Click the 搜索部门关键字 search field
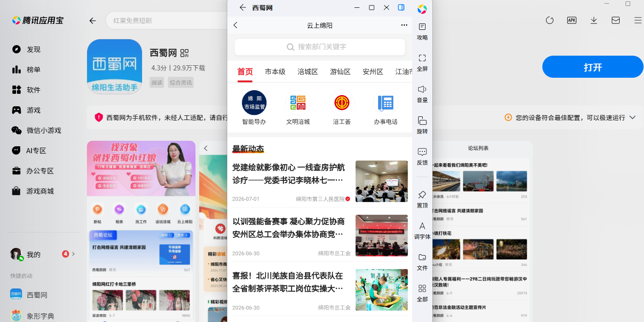This screenshot has width=644, height=322. (320, 47)
